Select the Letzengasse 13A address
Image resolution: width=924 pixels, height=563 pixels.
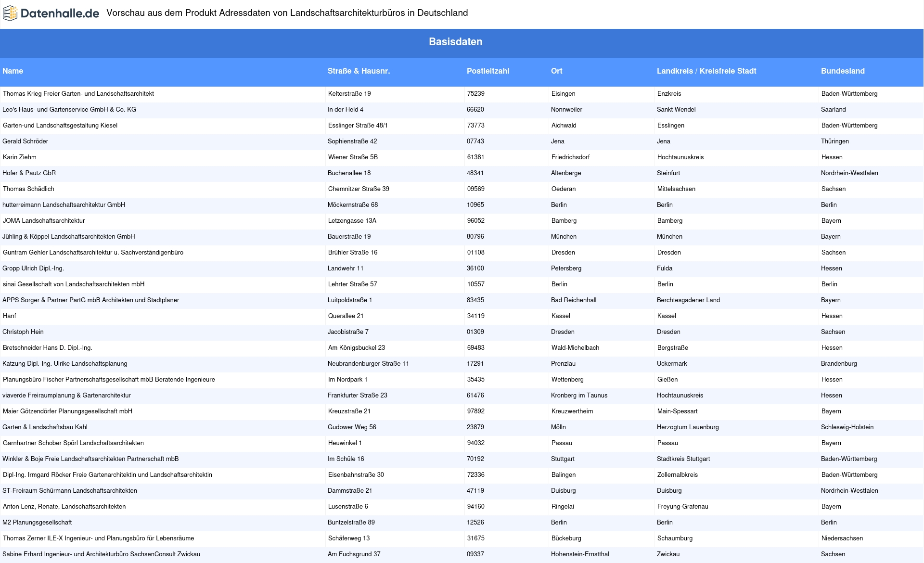coord(352,221)
